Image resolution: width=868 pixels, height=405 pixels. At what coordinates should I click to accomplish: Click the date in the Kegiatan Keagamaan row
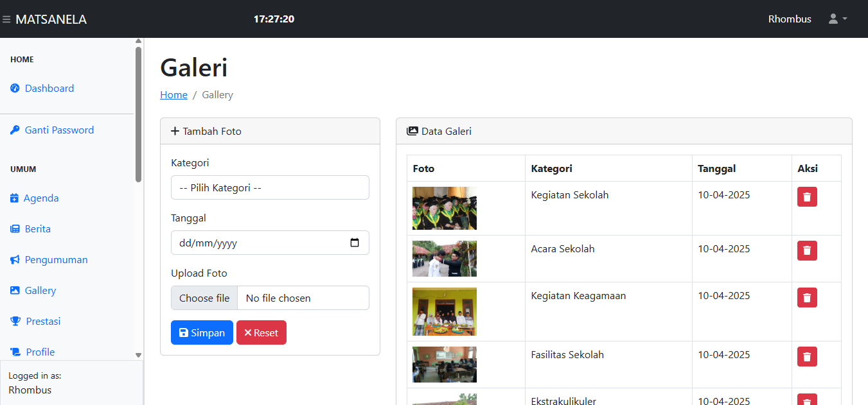point(724,296)
